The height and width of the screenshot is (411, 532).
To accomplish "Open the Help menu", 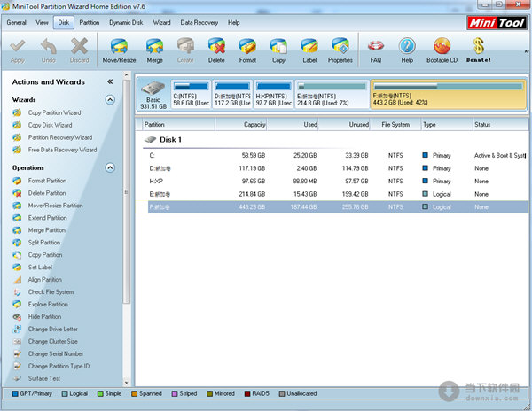I will click(234, 23).
